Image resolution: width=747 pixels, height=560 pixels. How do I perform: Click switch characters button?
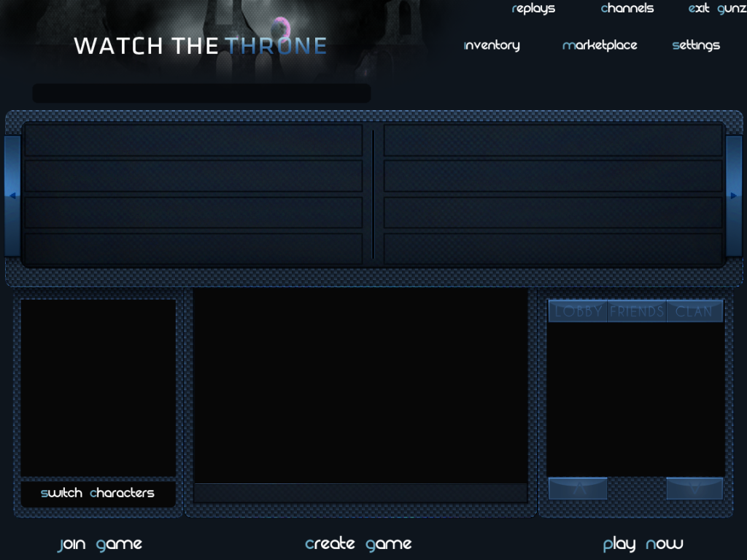(98, 493)
